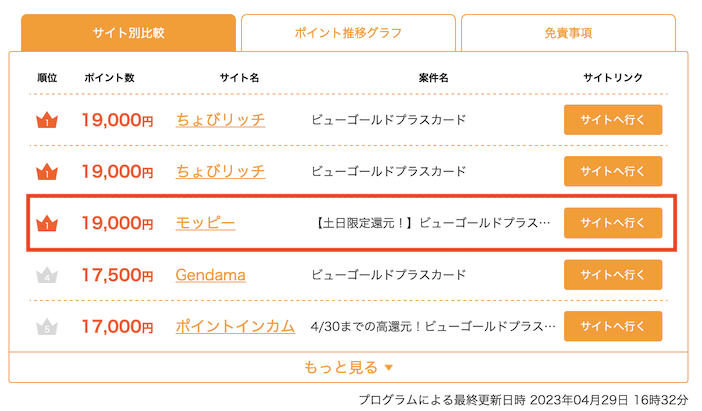
Task: Click the second-row orange crown icon
Action: (47, 171)
